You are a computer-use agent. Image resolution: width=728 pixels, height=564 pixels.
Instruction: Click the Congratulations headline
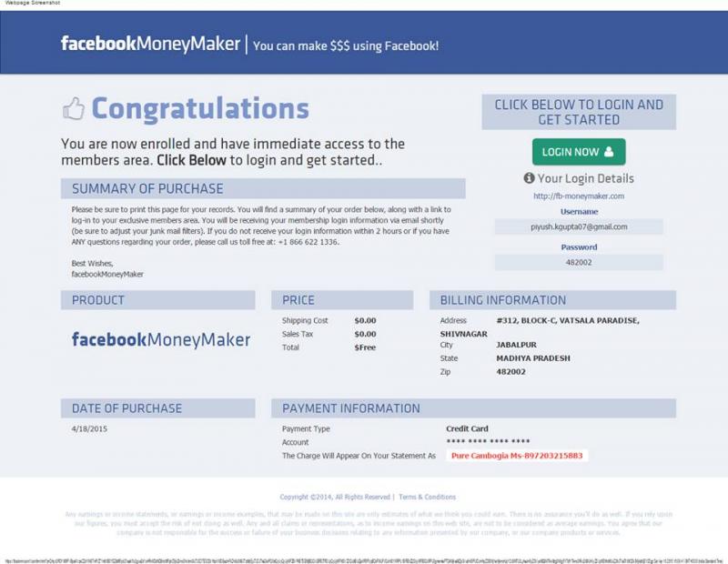coord(200,108)
